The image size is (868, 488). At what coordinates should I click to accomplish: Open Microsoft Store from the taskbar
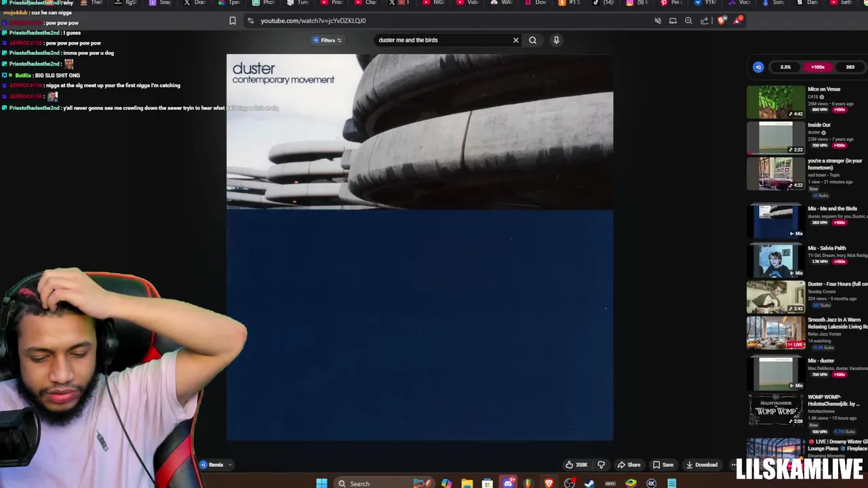487,483
